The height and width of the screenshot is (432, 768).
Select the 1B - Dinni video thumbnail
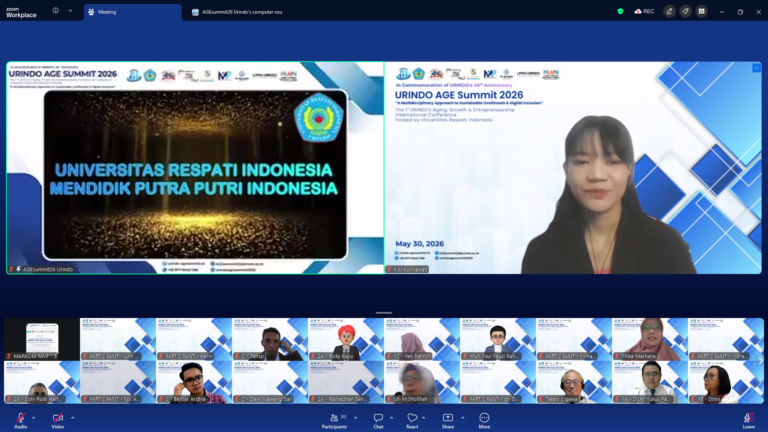tap(725, 382)
